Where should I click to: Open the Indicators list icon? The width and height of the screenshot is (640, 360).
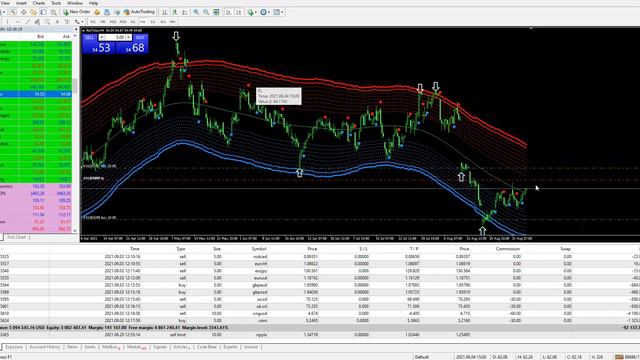(250, 12)
